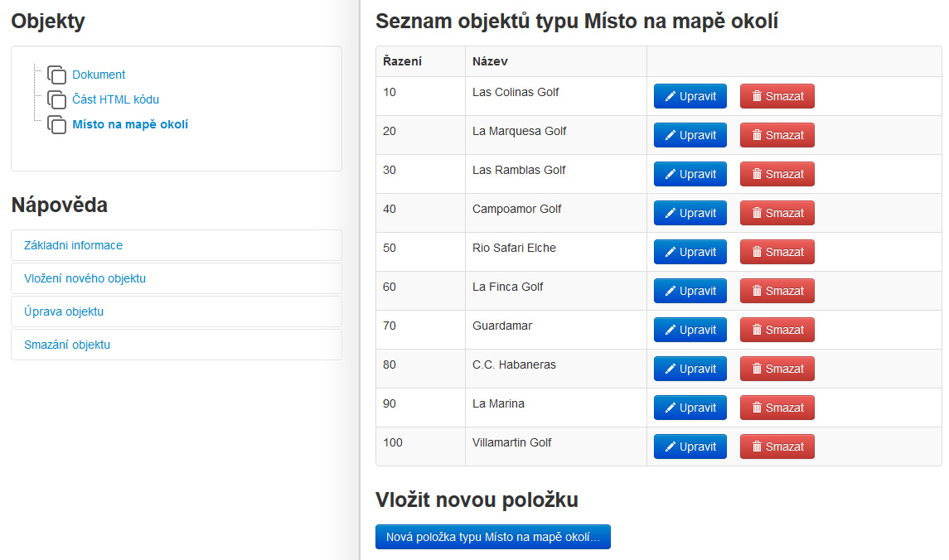Remove the La Finca Golf item
Image resolution: width=949 pixels, height=560 pixels.
[777, 291]
